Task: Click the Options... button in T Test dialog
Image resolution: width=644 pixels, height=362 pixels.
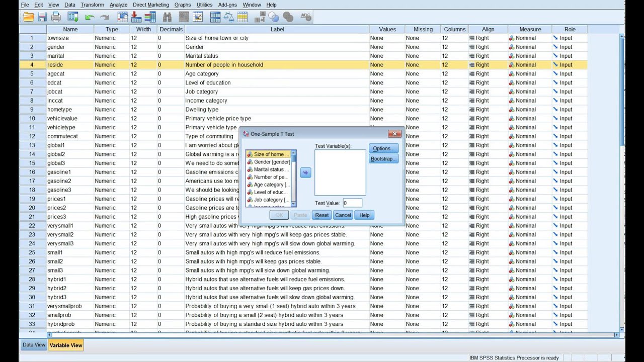Action: 383,148
